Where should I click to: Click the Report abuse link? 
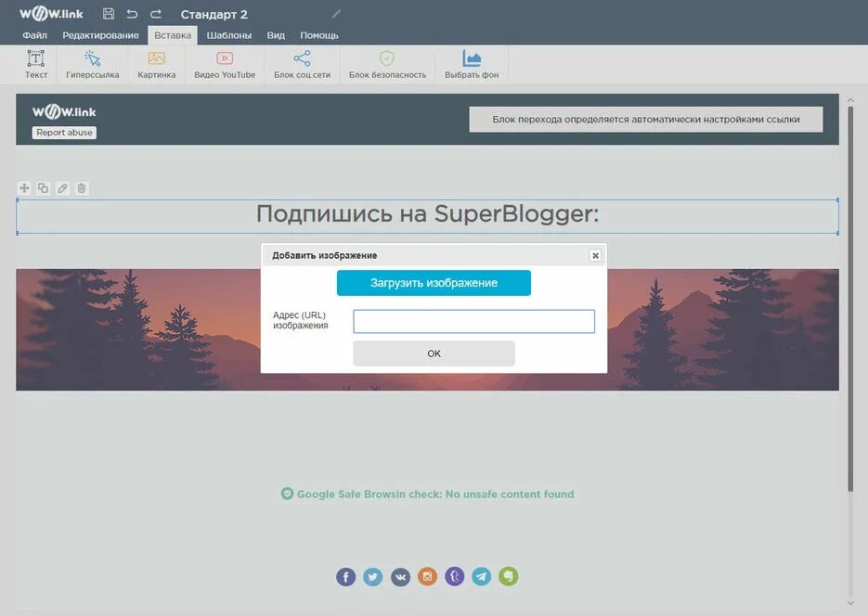[63, 132]
